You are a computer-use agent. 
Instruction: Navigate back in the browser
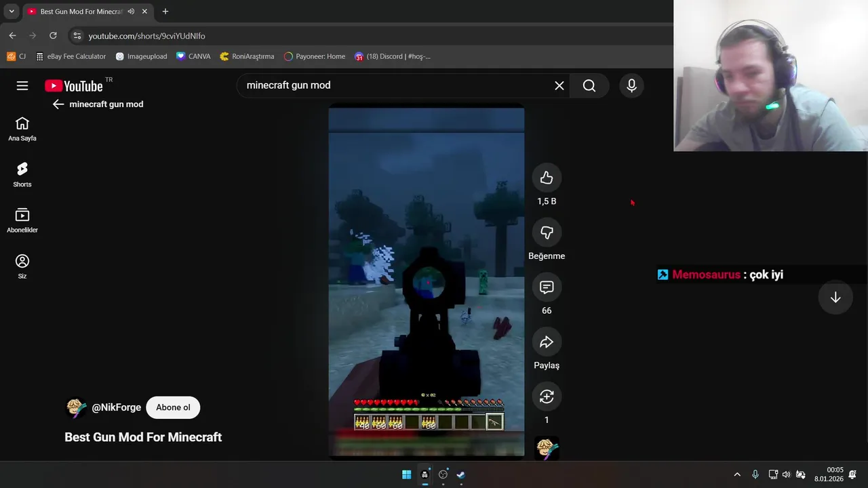pos(12,35)
